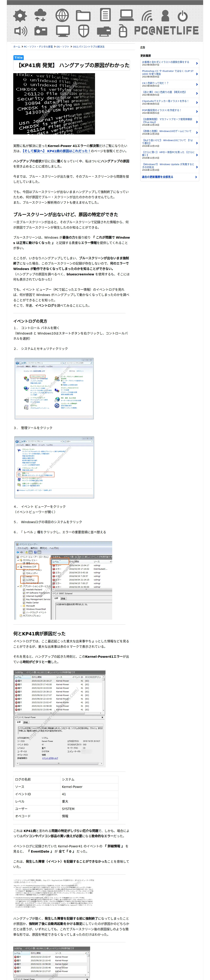Click the blue Title badge
210x980 pixels.
click(18, 57)
